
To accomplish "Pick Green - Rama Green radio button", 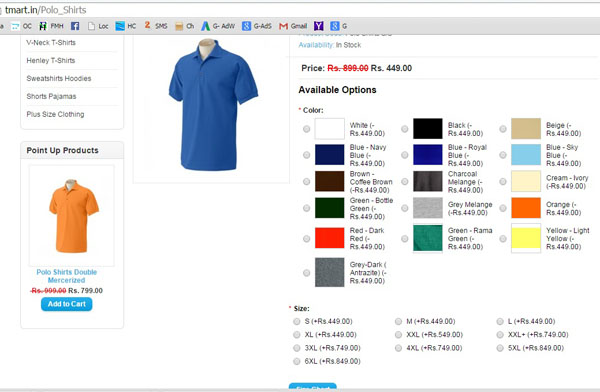I will [404, 238].
